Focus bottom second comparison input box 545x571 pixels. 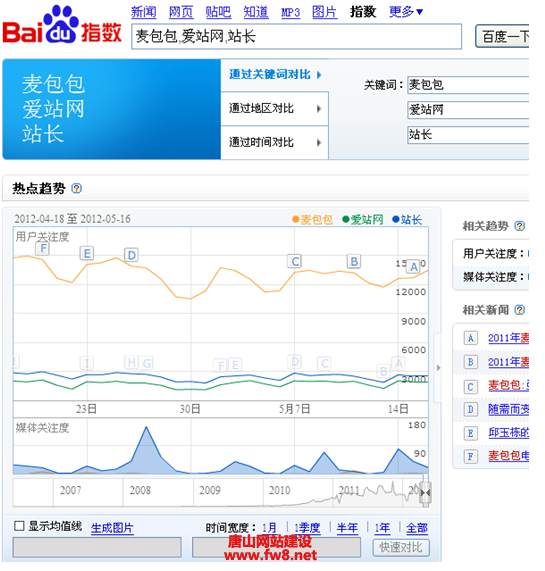[x=276, y=547]
